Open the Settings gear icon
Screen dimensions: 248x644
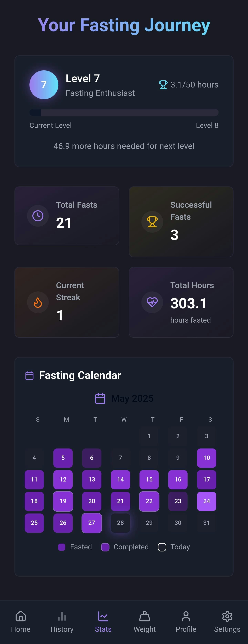227,616
